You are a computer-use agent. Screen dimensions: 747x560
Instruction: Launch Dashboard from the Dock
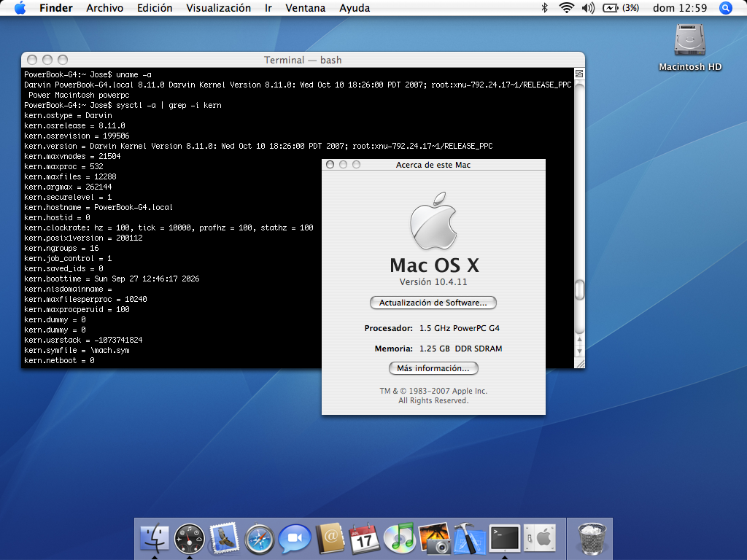coord(189,539)
